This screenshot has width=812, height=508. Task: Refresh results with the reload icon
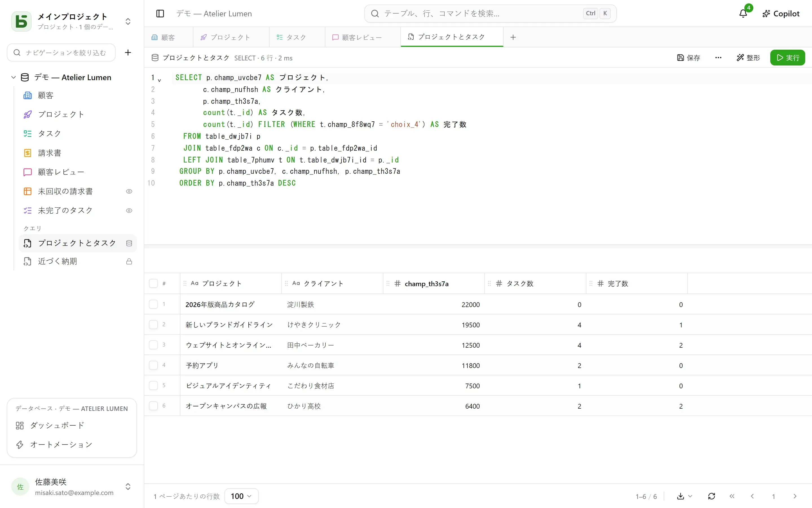click(711, 496)
